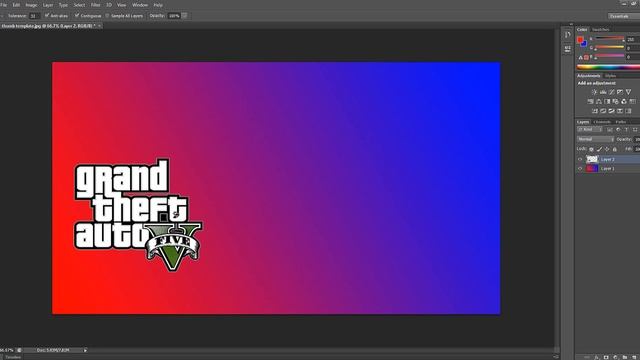Toggle the Contiguous checkbox
640x360 pixels.
[77, 16]
